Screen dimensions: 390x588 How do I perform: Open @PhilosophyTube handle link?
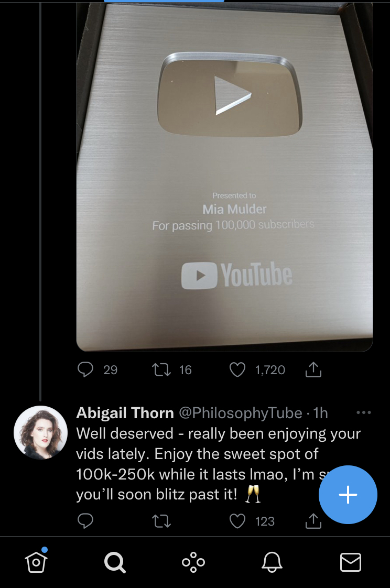[x=241, y=413]
